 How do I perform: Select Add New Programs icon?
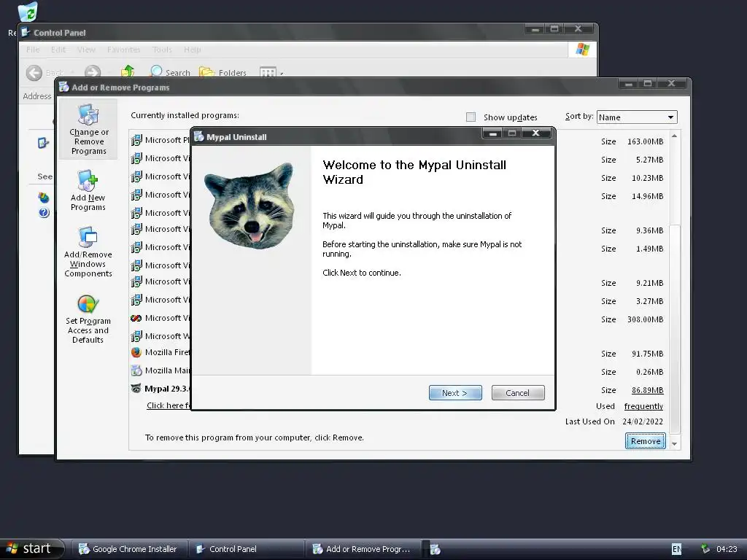(88, 190)
